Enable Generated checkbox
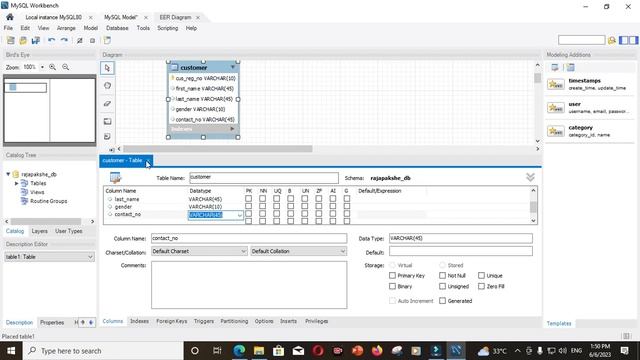This screenshot has height=360, width=640. tap(442, 301)
